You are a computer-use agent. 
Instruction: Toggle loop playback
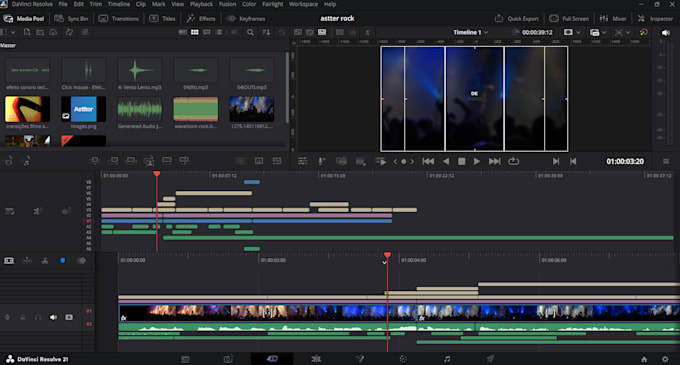click(x=513, y=161)
